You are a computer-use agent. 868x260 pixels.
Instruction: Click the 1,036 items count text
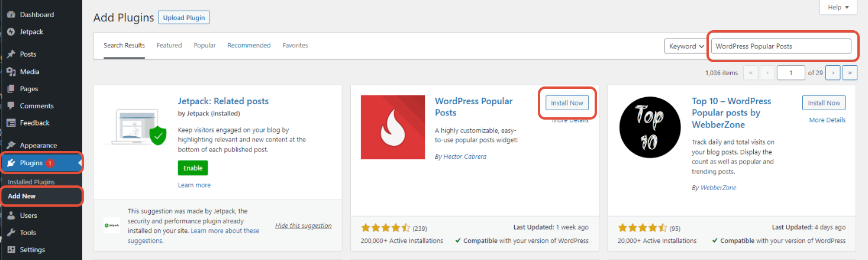click(x=722, y=73)
